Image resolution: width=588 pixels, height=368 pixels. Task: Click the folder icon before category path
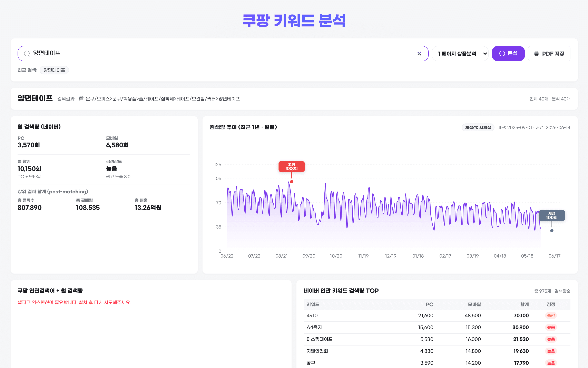coord(81,99)
